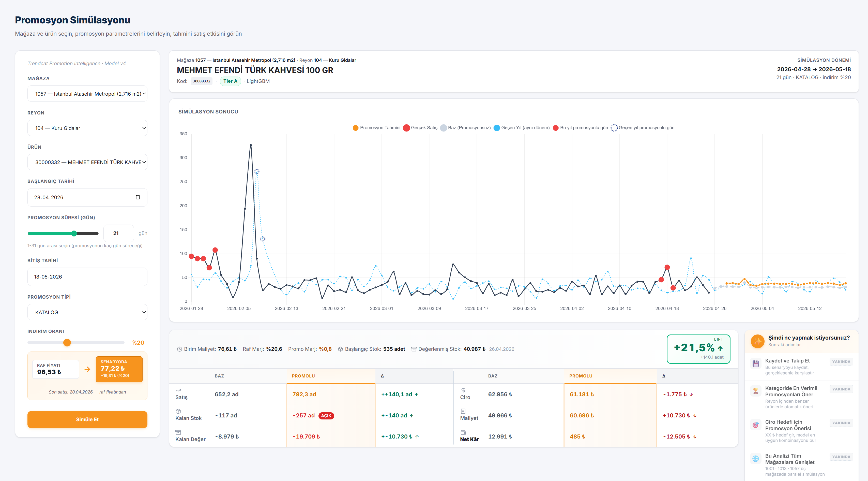Viewport: 868px width, 481px height.
Task: Open the calendar picker in Başlangıç Tarihi
Action: (138, 197)
